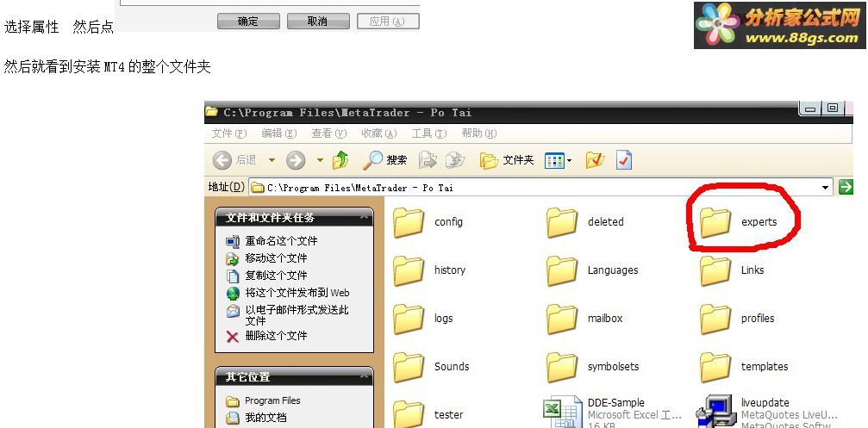Open the history folder
The height and width of the screenshot is (428, 868).
pyautogui.click(x=429, y=270)
